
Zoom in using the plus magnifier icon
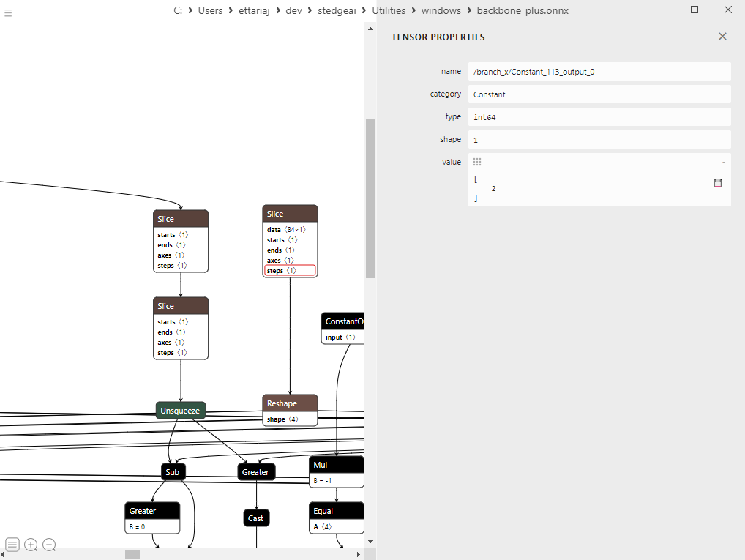[31, 545]
